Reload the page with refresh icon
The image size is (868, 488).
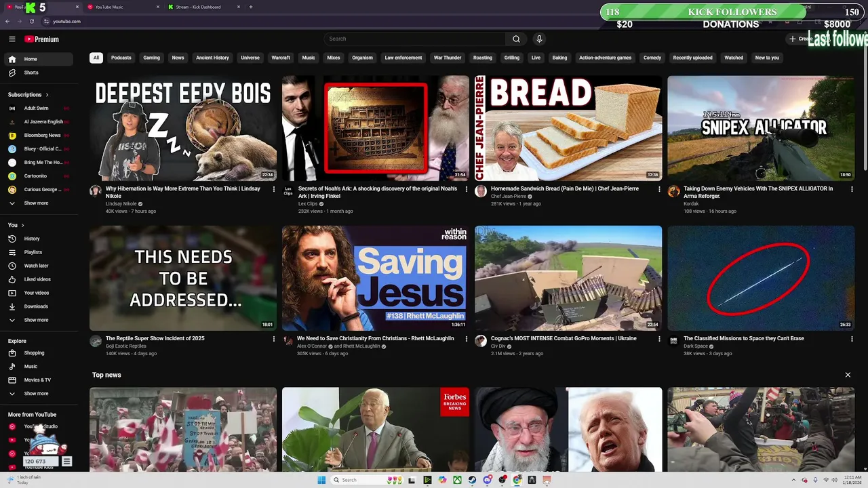31,21
